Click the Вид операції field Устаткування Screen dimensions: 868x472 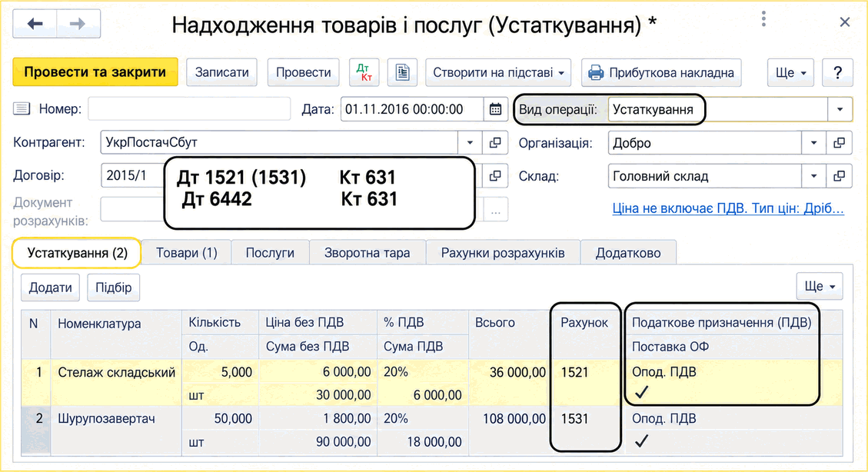(718, 110)
